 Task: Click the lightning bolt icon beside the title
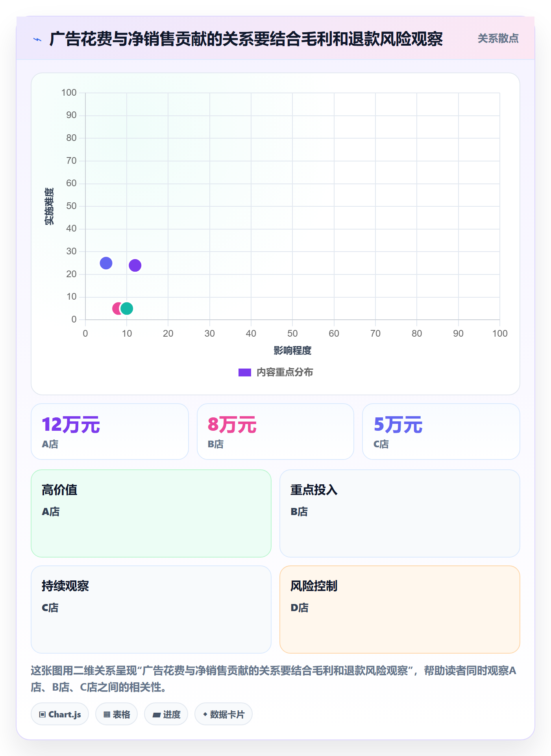pyautogui.click(x=37, y=39)
